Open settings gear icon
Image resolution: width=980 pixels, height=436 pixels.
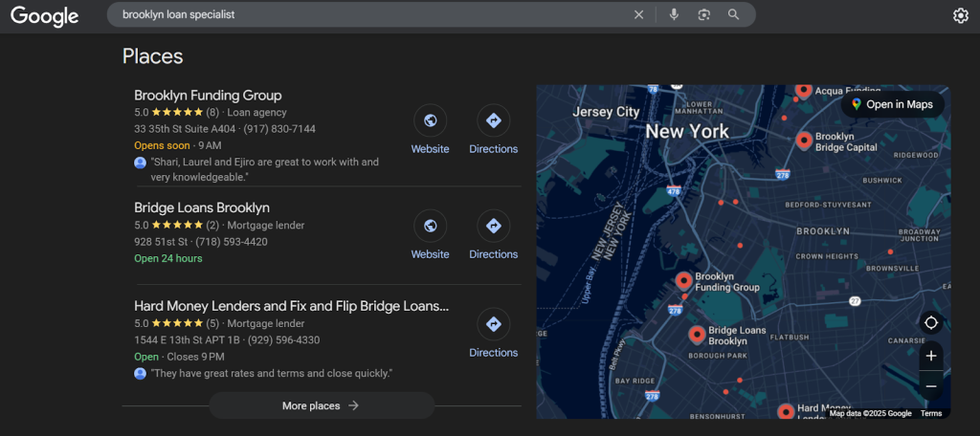[961, 15]
